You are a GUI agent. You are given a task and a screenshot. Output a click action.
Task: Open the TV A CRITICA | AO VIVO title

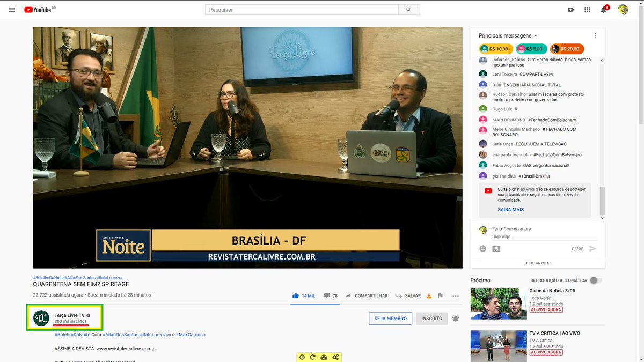[554, 333]
